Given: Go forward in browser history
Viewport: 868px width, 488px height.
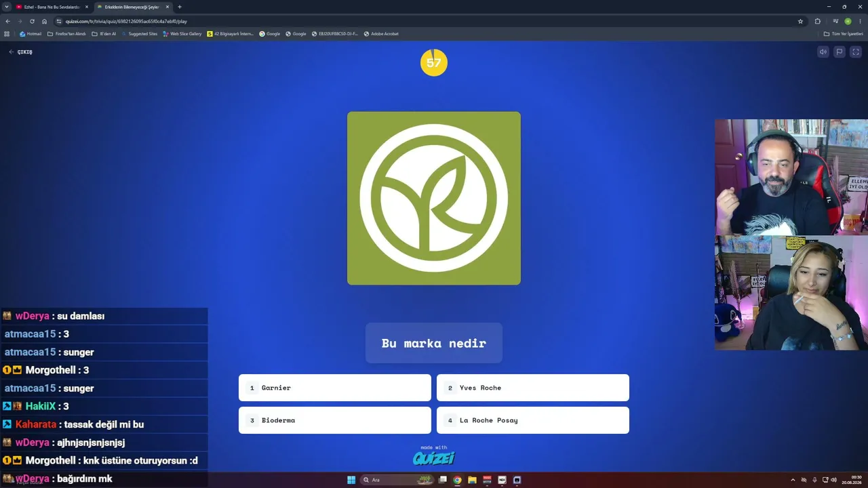Looking at the screenshot, I should (x=20, y=21).
